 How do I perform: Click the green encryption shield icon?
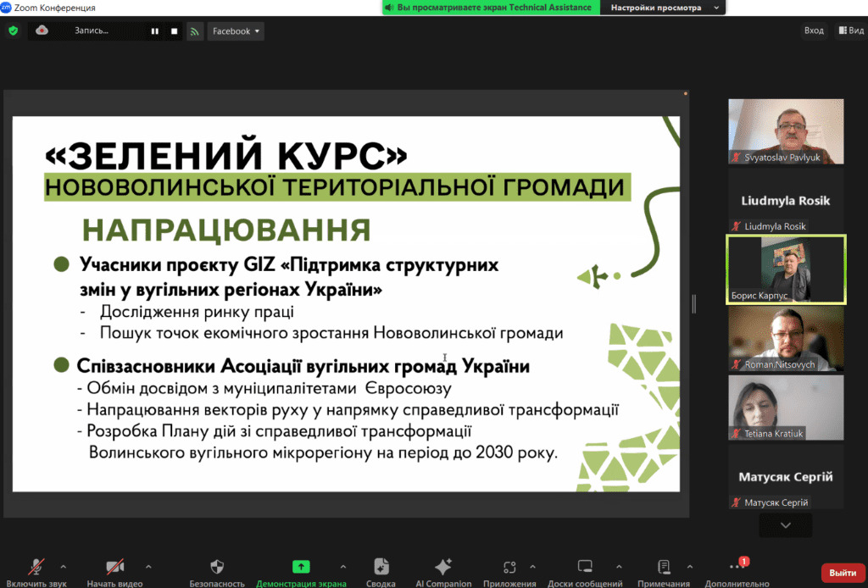click(x=13, y=31)
